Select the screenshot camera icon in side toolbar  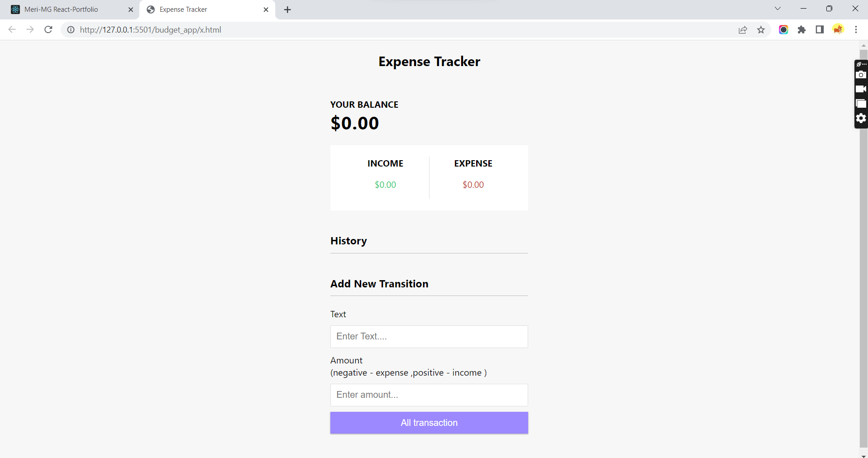861,75
